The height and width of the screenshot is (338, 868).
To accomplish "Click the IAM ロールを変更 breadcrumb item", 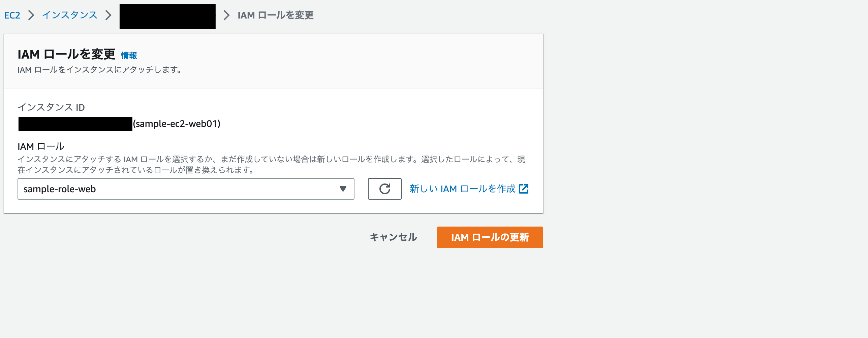I will tap(275, 15).
